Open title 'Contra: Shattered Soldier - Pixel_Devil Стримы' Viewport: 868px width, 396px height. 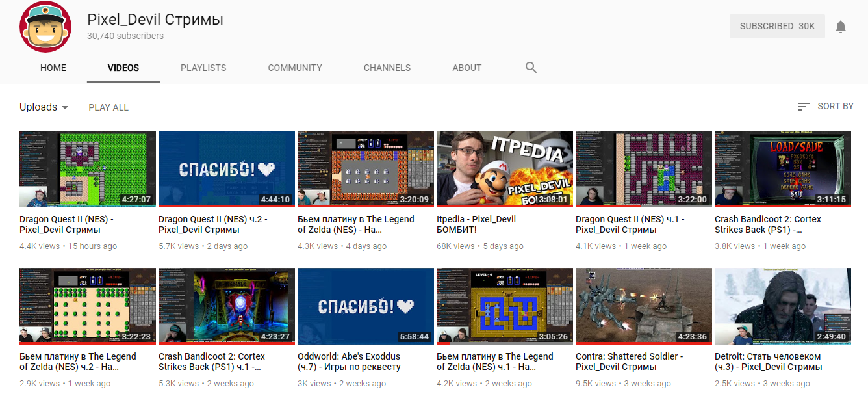[630, 362]
